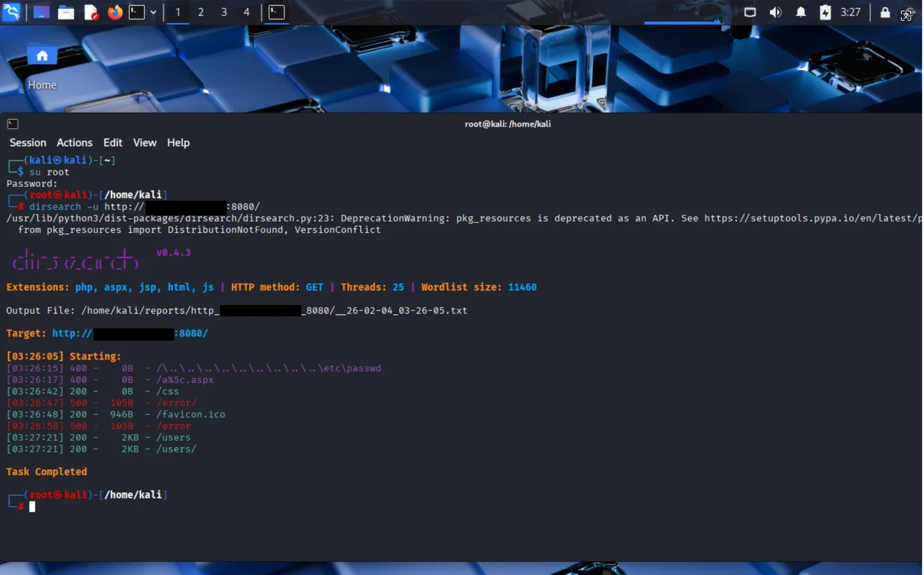Image resolution: width=924 pixels, height=575 pixels.
Task: Show the desktop from the panel
Action: [41, 12]
